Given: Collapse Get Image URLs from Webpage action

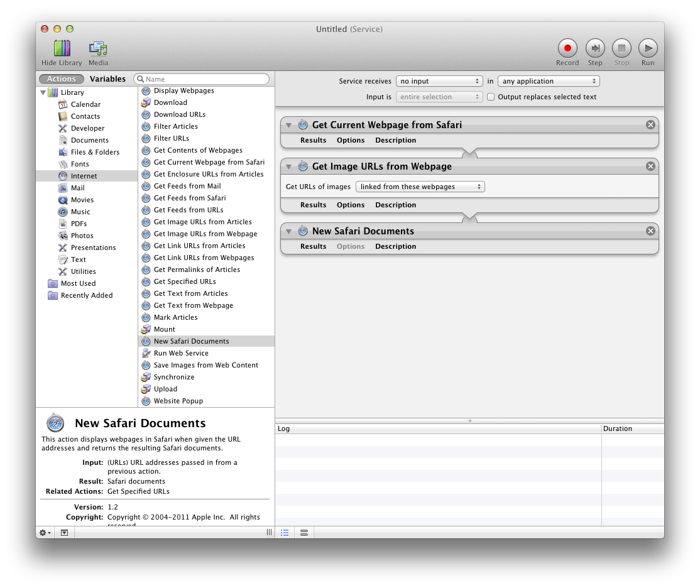Looking at the screenshot, I should coord(289,166).
